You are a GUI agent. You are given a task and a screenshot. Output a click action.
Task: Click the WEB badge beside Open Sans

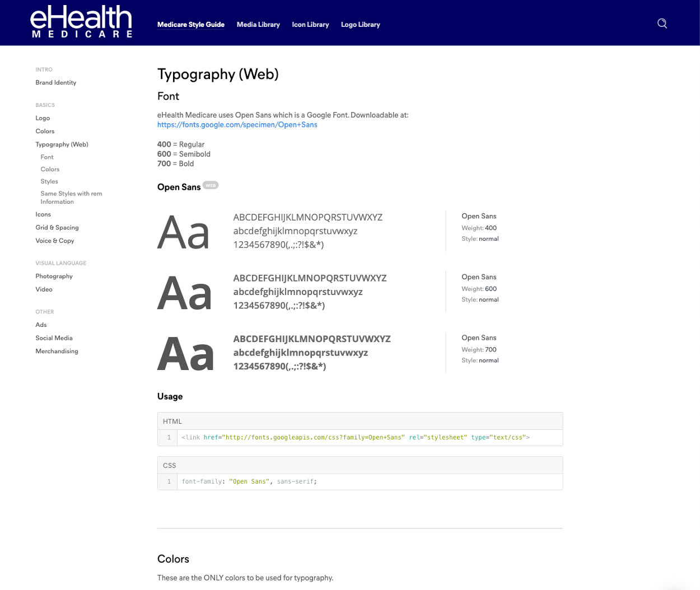[211, 185]
